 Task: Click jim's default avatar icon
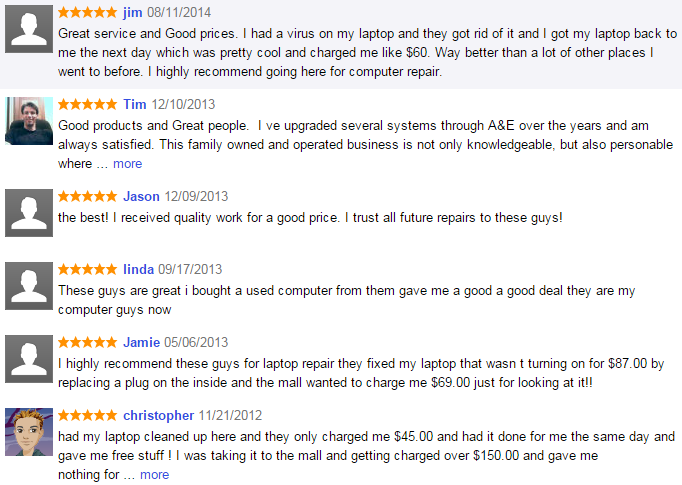29,29
